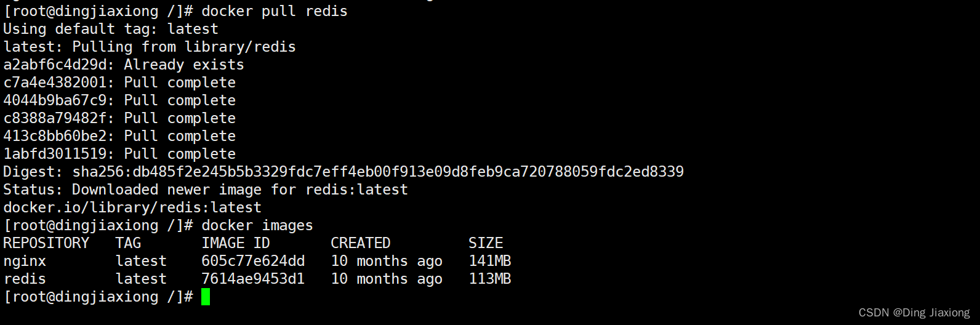Select the SIZE column header
This screenshot has width=980, height=325.
[x=486, y=243]
